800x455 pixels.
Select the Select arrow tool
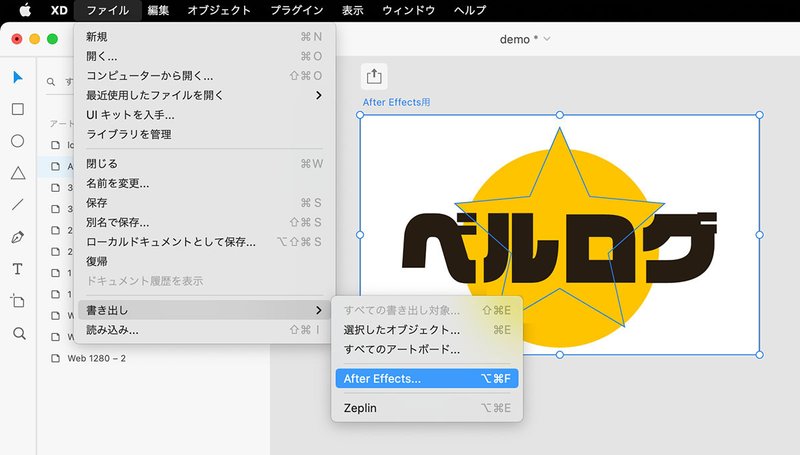click(x=18, y=78)
